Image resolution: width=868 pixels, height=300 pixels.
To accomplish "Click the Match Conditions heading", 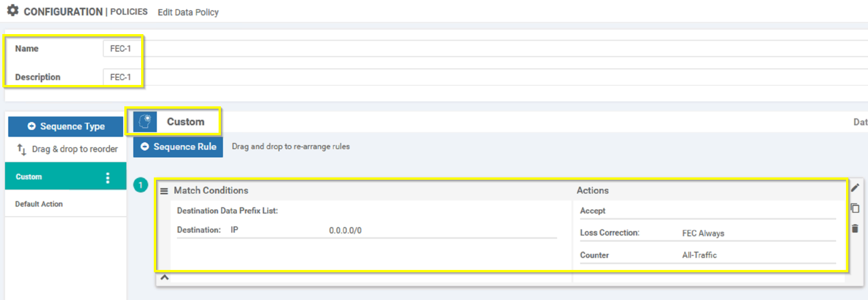I will [211, 190].
